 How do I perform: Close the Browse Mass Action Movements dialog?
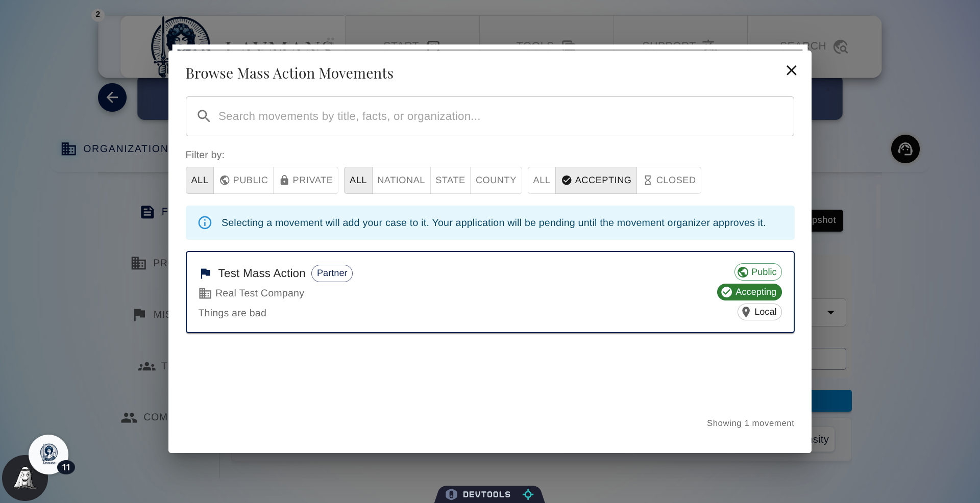coord(791,70)
